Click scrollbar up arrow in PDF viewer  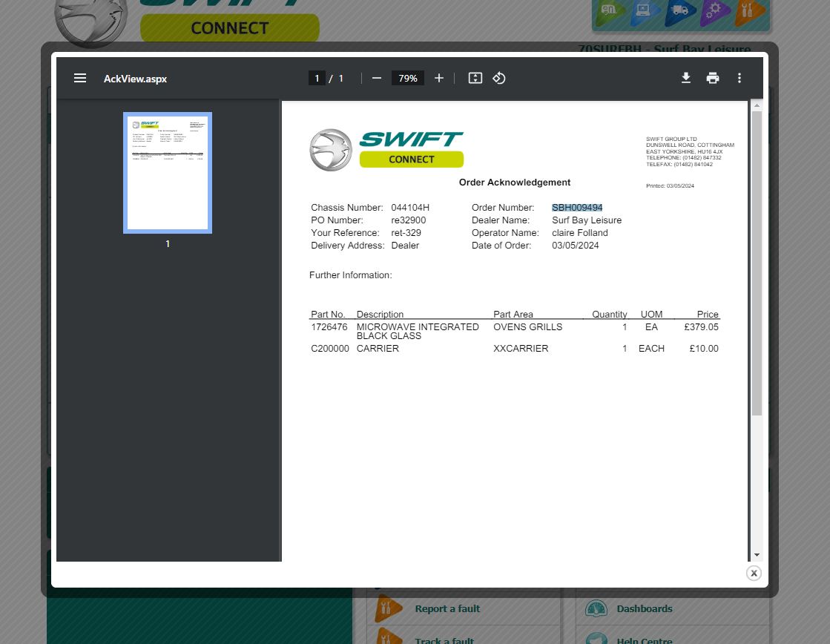757,105
